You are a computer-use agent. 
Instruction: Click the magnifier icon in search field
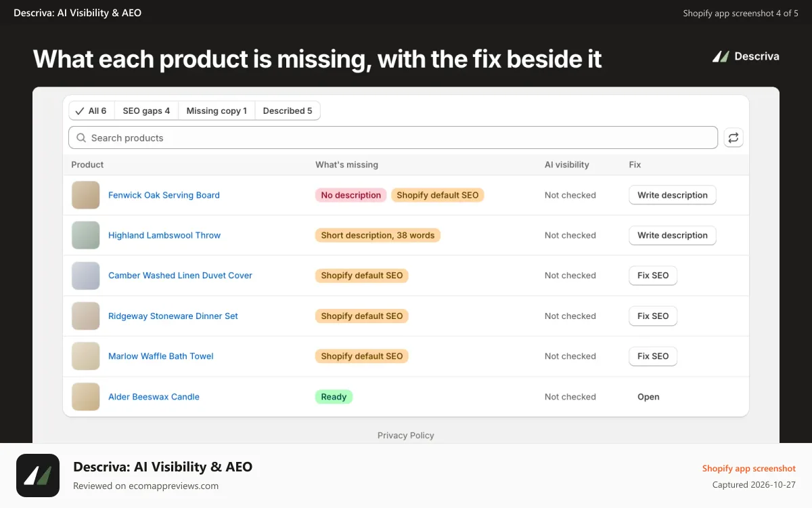tap(81, 137)
